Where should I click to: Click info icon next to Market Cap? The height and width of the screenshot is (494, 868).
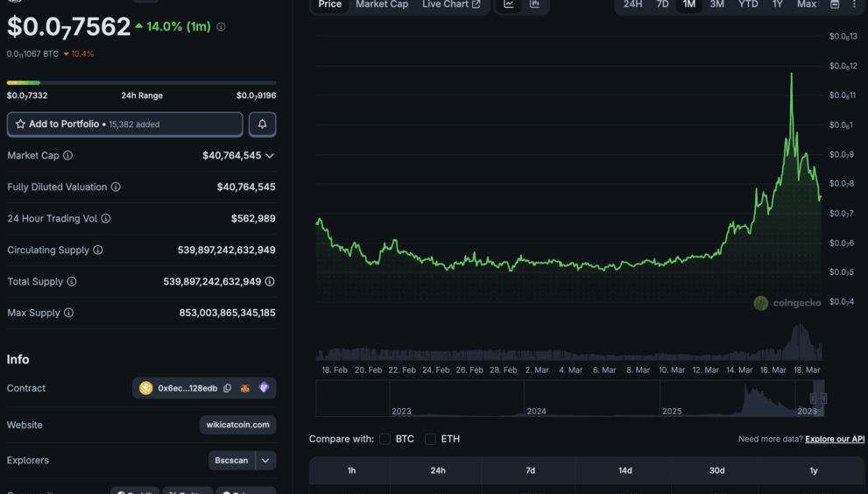point(68,155)
